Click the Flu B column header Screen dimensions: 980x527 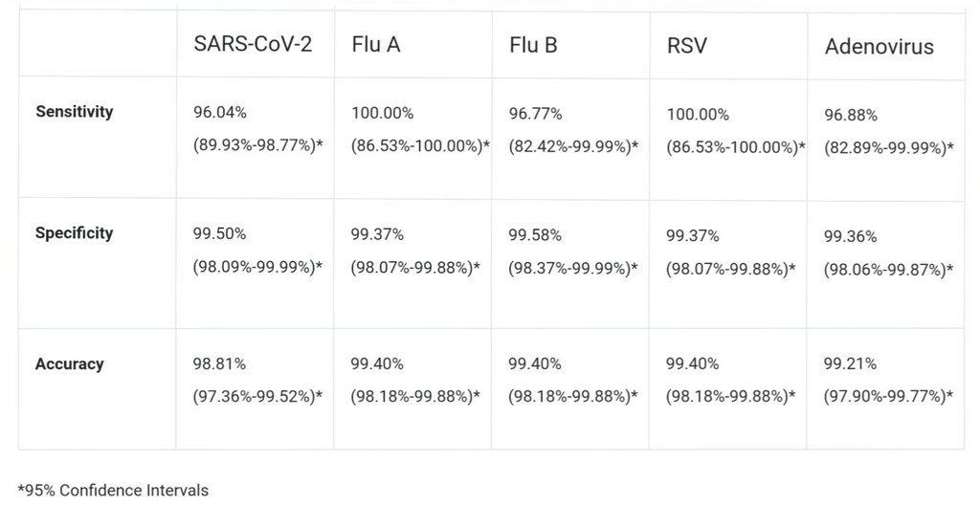pyautogui.click(x=533, y=45)
